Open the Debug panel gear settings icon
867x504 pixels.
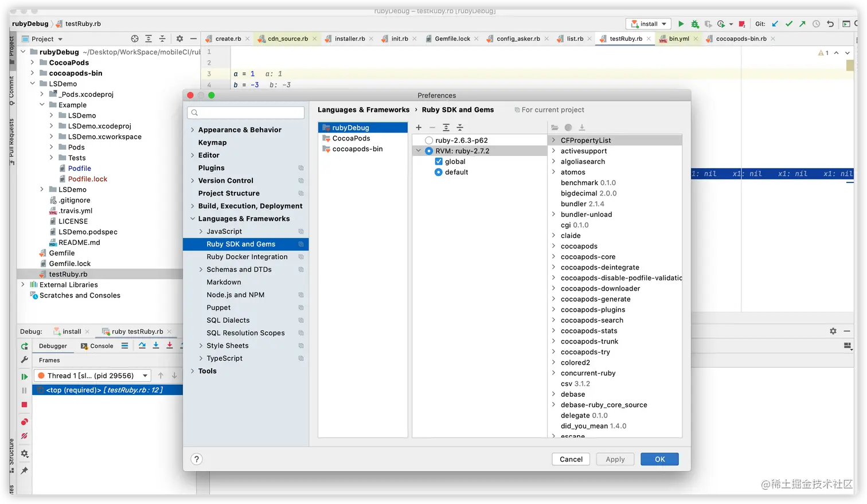click(833, 331)
